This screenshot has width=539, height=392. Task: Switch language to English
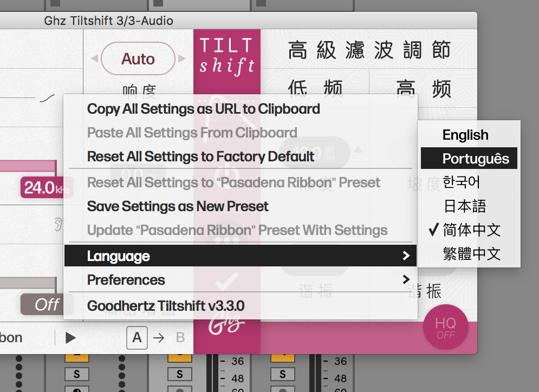pyautogui.click(x=469, y=135)
